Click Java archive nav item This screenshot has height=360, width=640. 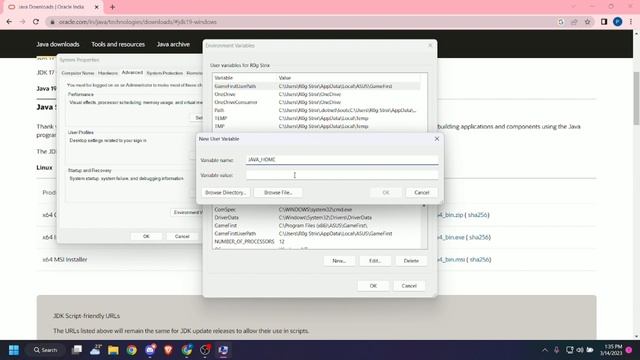point(173,44)
